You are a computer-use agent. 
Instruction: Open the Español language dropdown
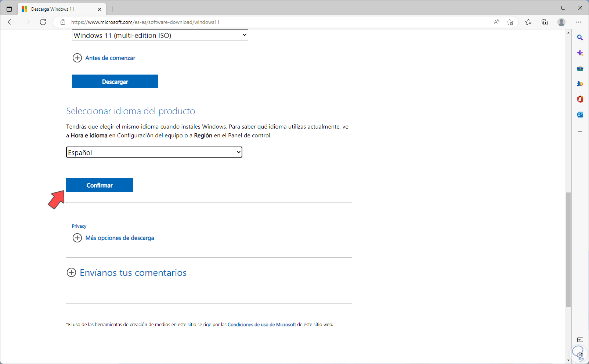(154, 152)
